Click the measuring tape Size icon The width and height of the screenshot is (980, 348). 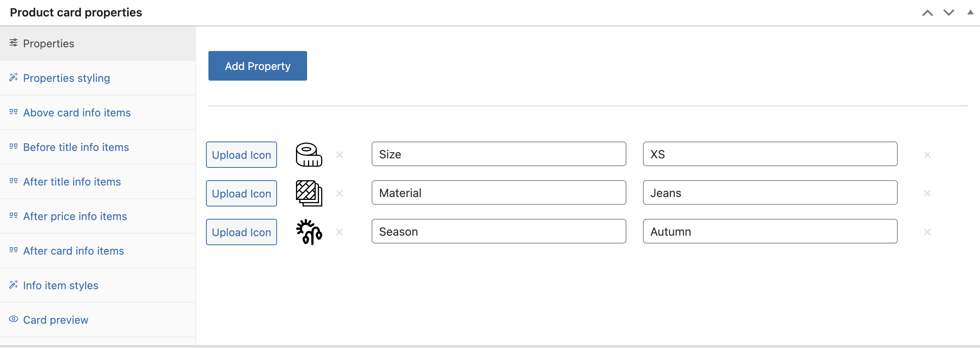pyautogui.click(x=309, y=155)
